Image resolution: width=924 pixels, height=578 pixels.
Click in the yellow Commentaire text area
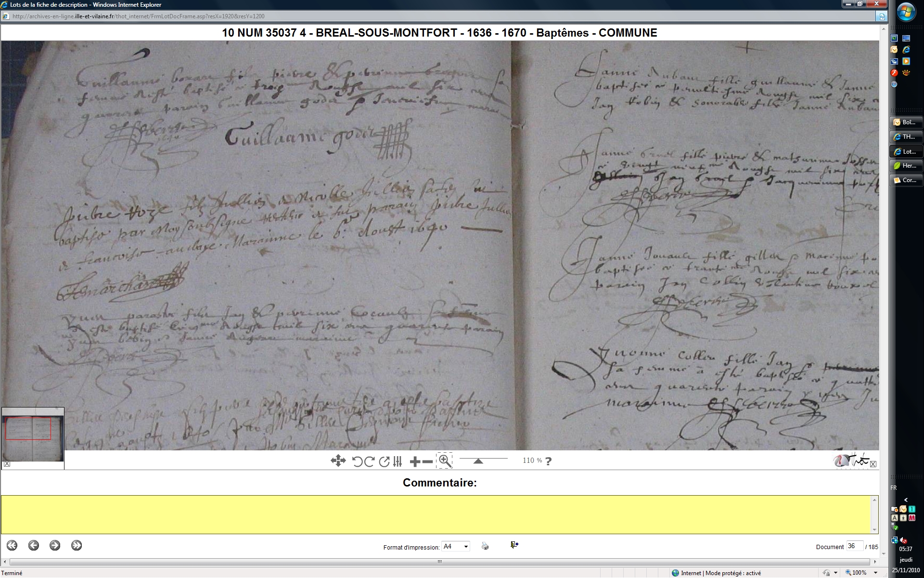pyautogui.click(x=437, y=514)
